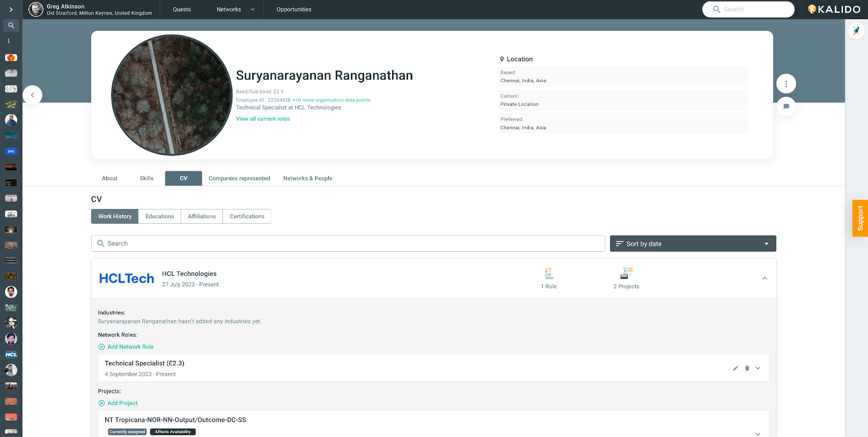This screenshot has height=437, width=868.
Task: Select the Educations tab in CV section
Action: click(159, 216)
